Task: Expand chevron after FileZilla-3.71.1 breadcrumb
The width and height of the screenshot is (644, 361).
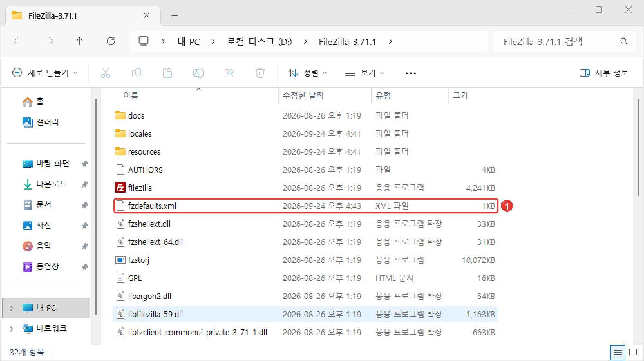Action: click(x=390, y=41)
